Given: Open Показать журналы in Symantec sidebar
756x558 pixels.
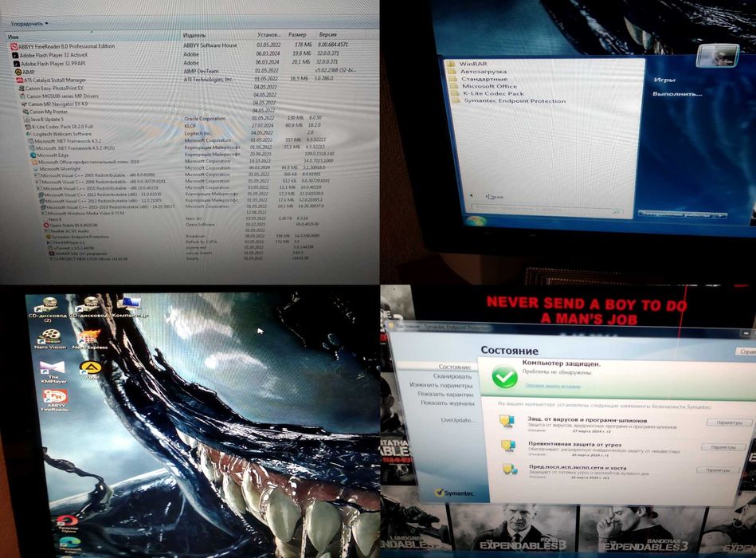Looking at the screenshot, I should coord(447,403).
